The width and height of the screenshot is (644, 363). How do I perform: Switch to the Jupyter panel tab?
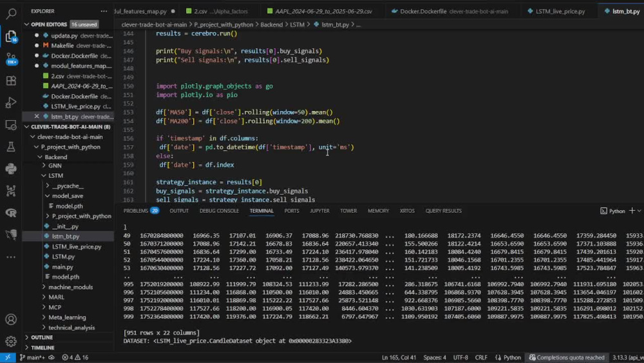(x=319, y=211)
